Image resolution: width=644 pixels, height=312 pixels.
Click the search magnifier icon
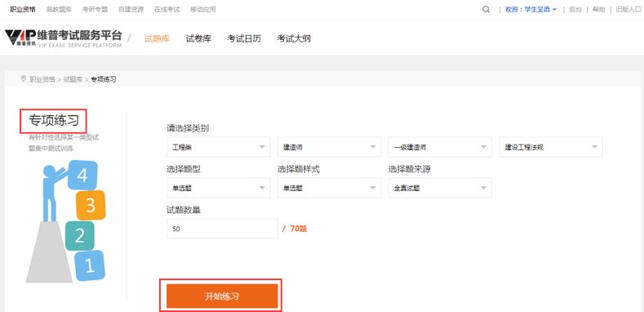pos(486,10)
